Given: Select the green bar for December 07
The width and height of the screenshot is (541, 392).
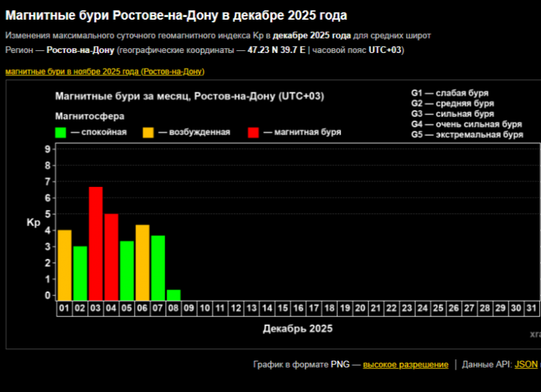Looking at the screenshot, I should pyautogui.click(x=158, y=268).
